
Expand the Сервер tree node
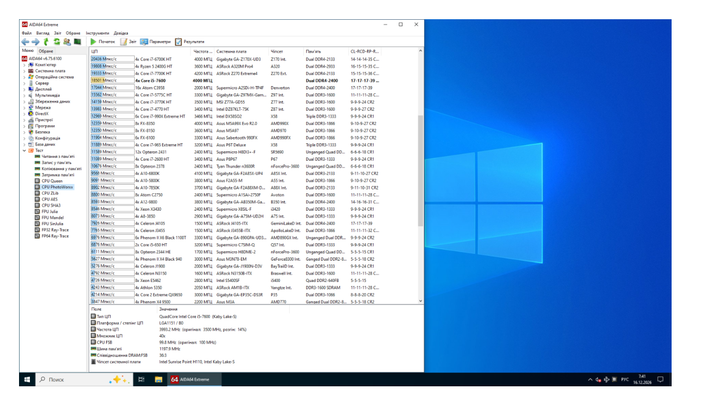24,83
